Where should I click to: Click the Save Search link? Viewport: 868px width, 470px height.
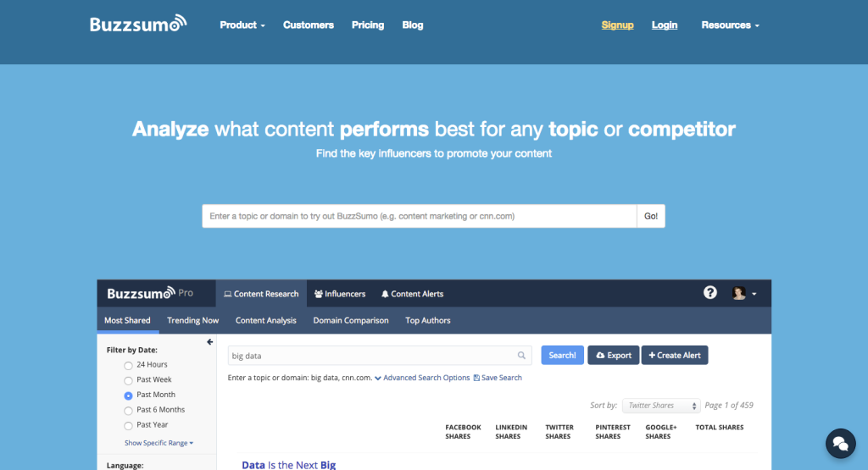[x=498, y=378]
